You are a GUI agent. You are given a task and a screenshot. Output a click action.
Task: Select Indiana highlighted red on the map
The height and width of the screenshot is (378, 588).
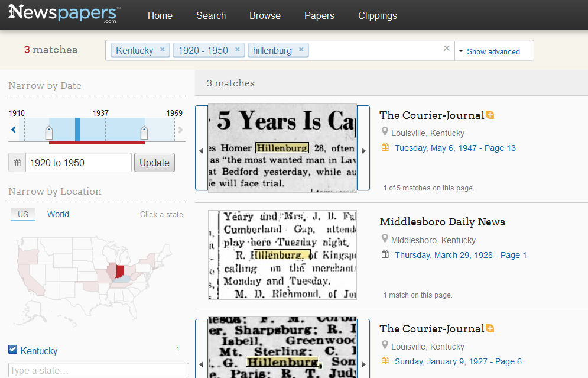tap(120, 271)
